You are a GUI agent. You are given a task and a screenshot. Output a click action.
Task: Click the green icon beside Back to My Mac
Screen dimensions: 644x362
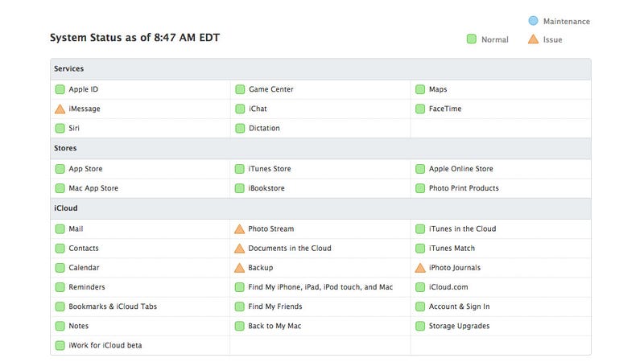[x=239, y=326]
